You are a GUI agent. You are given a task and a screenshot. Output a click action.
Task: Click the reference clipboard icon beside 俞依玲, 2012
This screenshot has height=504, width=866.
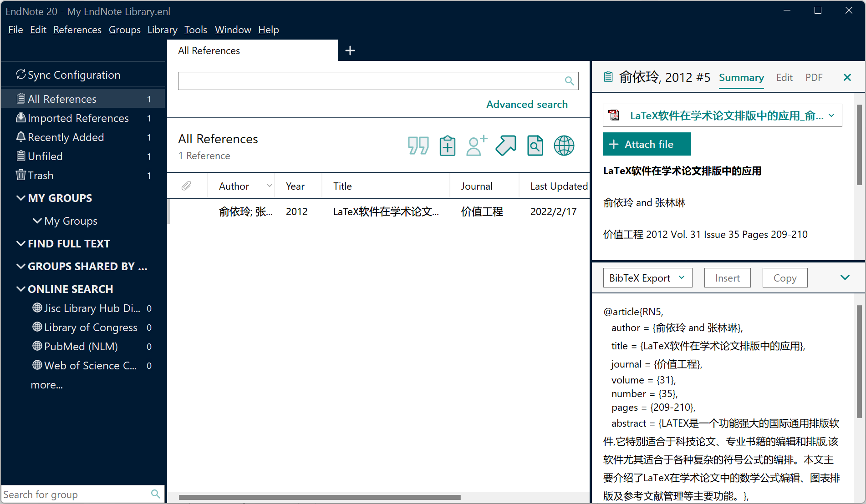[x=608, y=77]
